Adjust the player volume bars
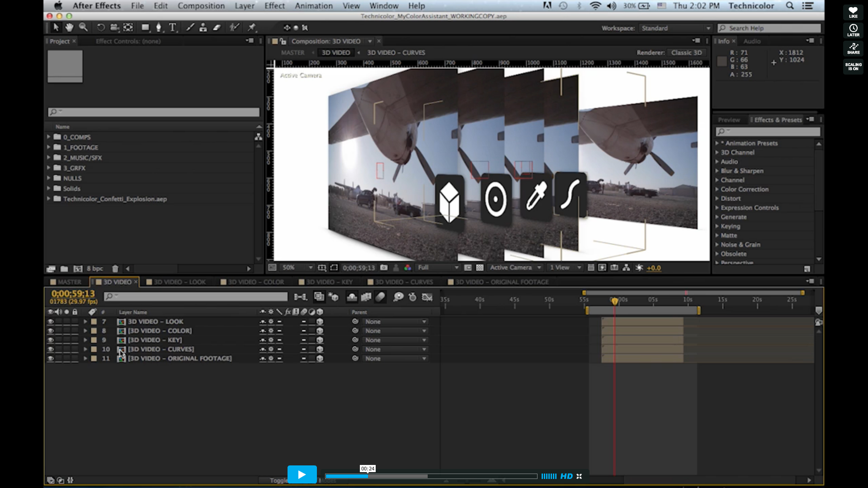The image size is (868, 488). pos(549,476)
